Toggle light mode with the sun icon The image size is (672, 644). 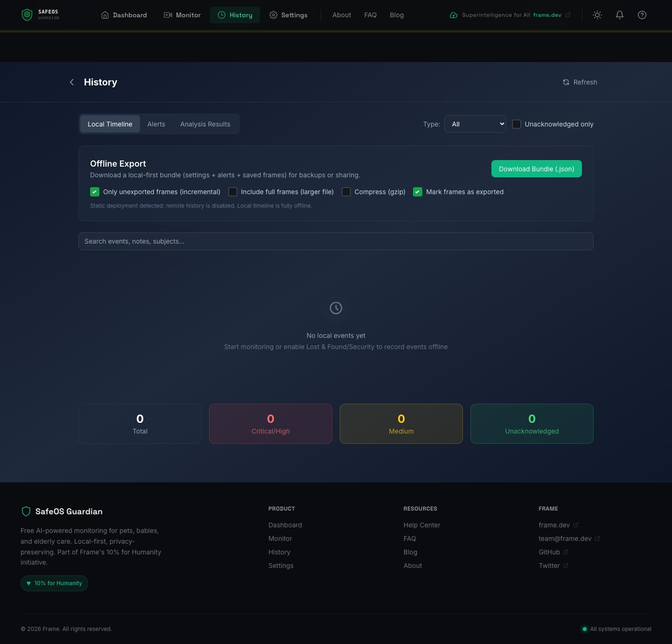(597, 15)
